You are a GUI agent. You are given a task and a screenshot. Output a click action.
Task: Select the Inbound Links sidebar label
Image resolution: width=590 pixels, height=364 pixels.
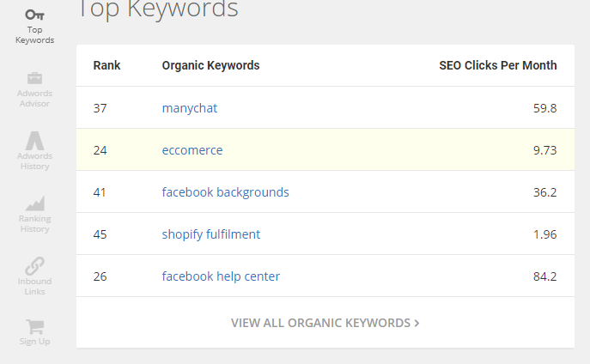click(x=34, y=286)
